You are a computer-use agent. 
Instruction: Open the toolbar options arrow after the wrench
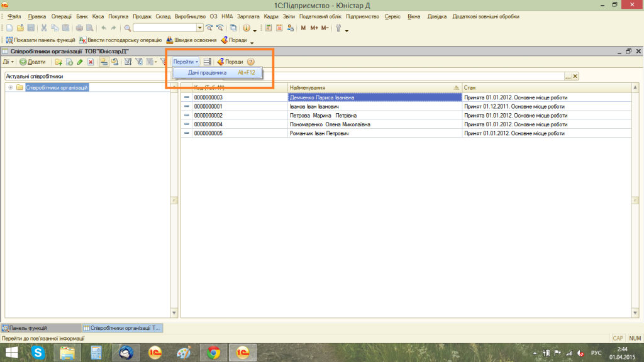(x=347, y=30)
